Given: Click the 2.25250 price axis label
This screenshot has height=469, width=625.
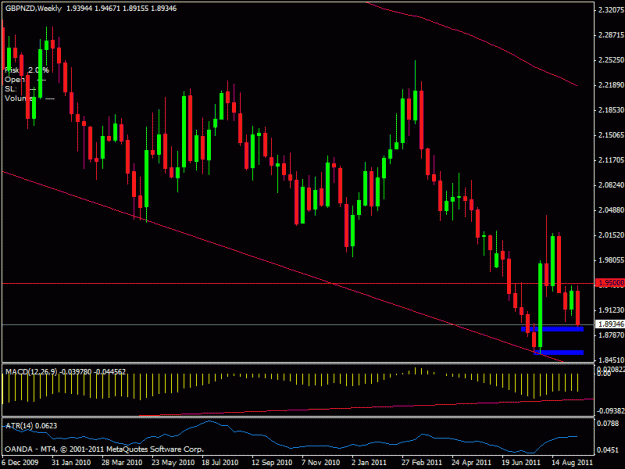Looking at the screenshot, I should tap(611, 60).
